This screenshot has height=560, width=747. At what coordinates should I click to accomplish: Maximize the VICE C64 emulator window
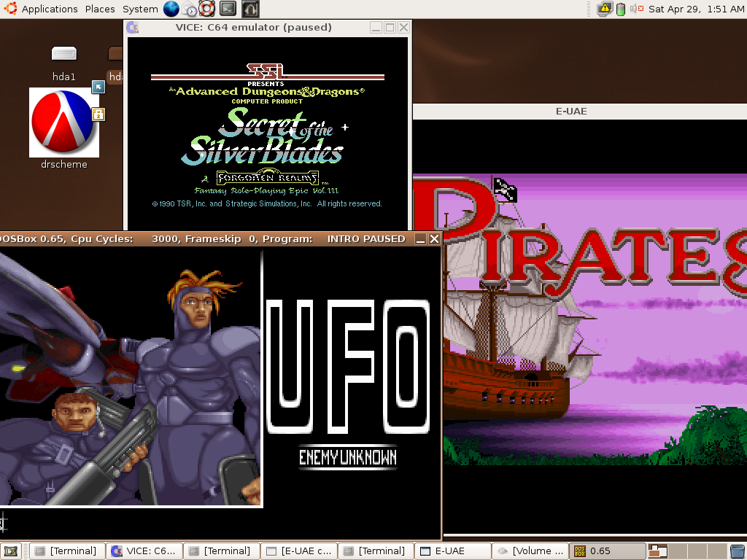[390, 28]
